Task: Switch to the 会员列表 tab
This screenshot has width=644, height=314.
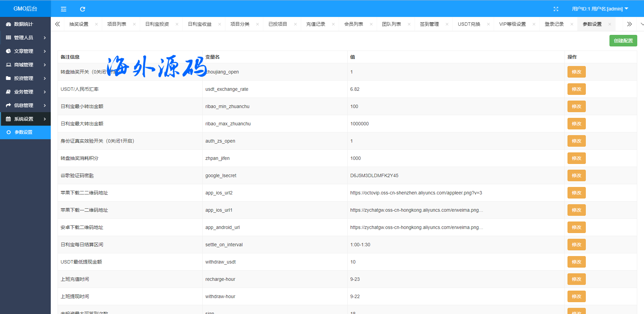Action: [353, 24]
